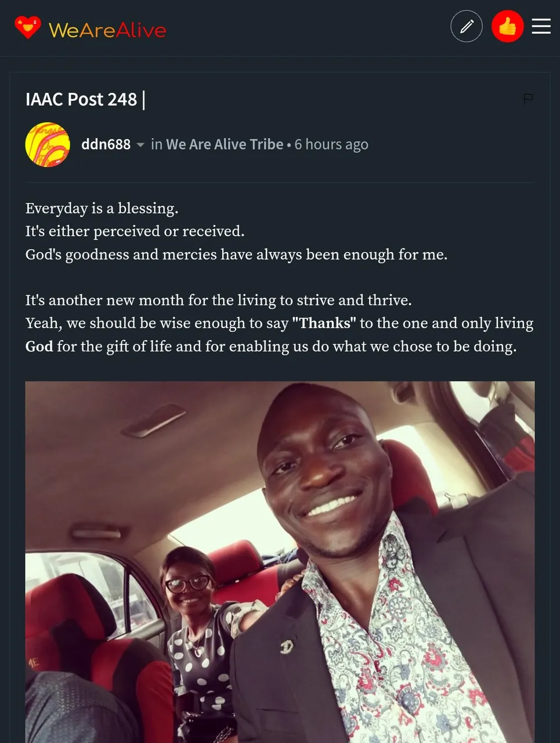The height and width of the screenshot is (743, 560).
Task: Click the ddn688 profile avatar
Action: [x=48, y=145]
